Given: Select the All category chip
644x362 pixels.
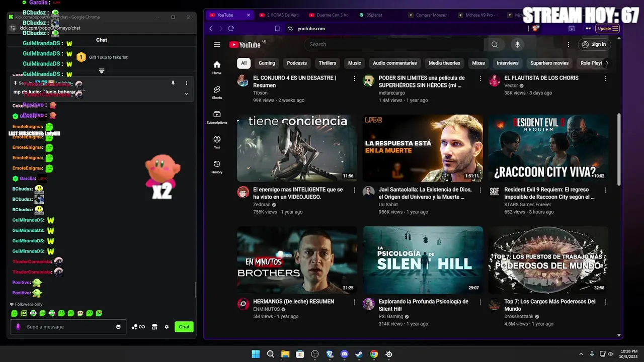Looking at the screenshot, I should click(244, 63).
